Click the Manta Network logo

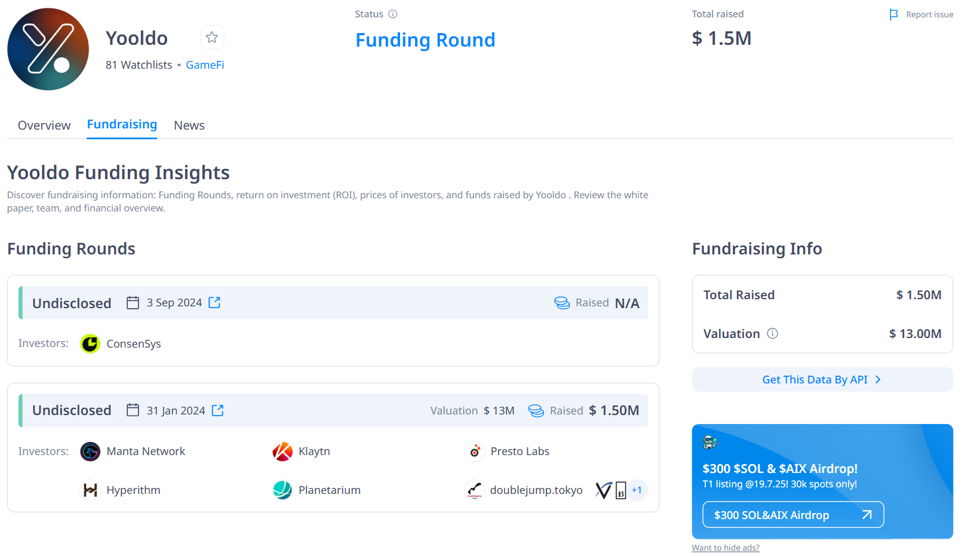click(x=90, y=451)
